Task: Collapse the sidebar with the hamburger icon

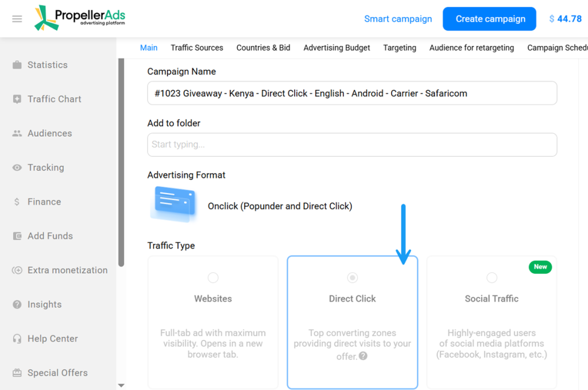Action: 17,18
